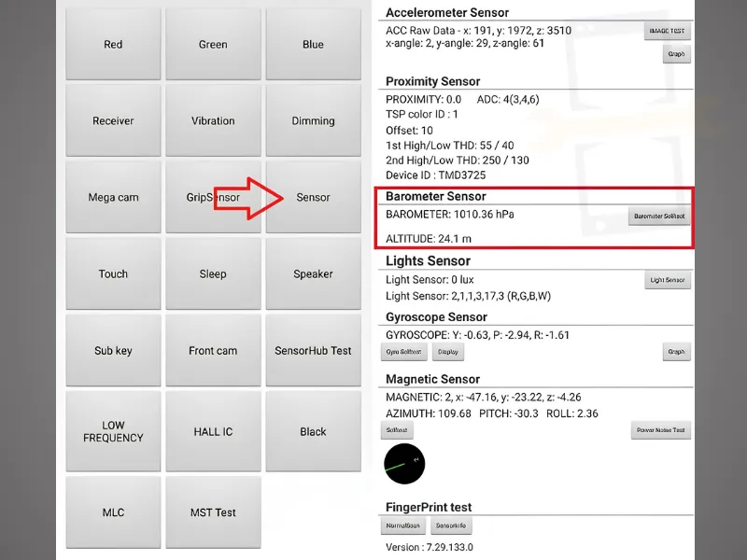Select the 'ALTITUDE: 24.1 m' reading
This screenshot has width=747, height=560.
(x=429, y=239)
